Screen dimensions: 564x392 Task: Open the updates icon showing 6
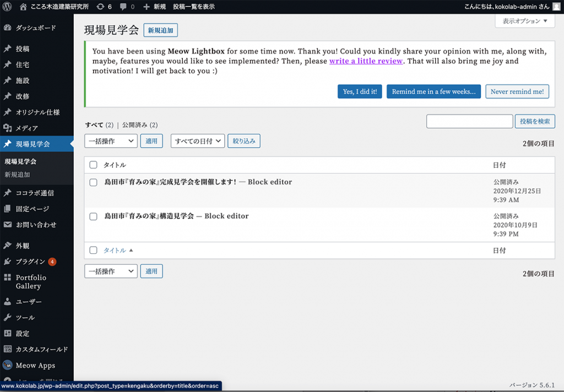point(100,7)
